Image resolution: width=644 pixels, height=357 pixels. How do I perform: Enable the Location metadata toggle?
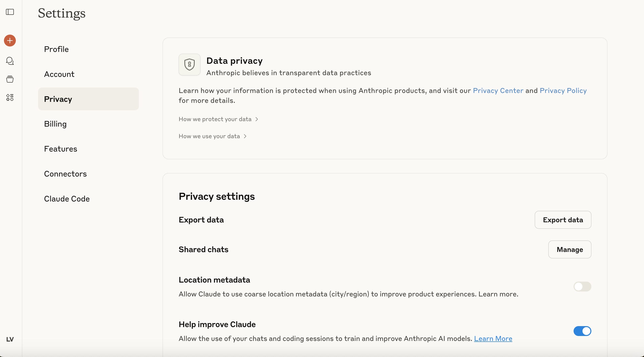582,287
